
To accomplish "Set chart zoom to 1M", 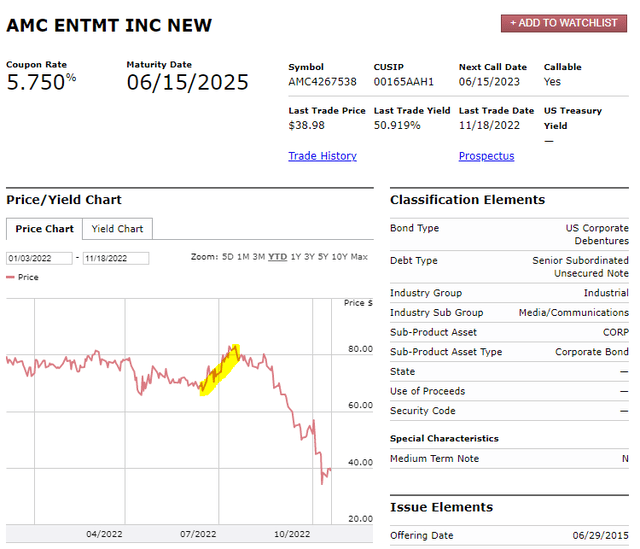I will [243, 257].
